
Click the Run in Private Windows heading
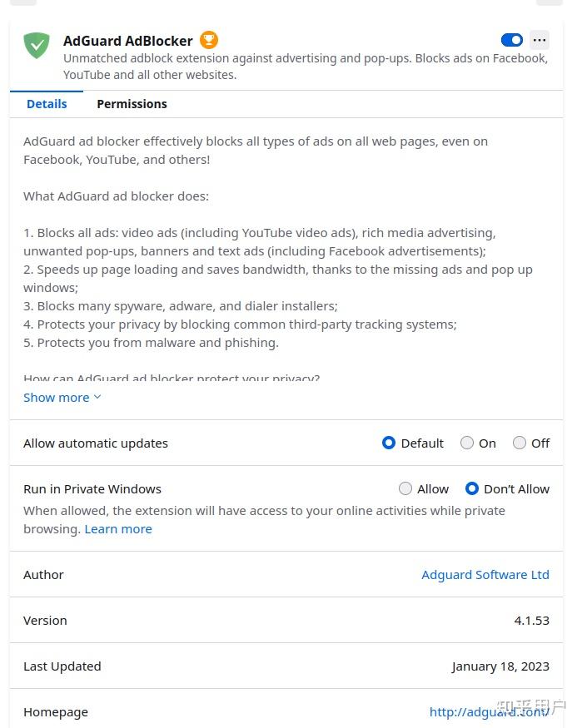pos(92,488)
